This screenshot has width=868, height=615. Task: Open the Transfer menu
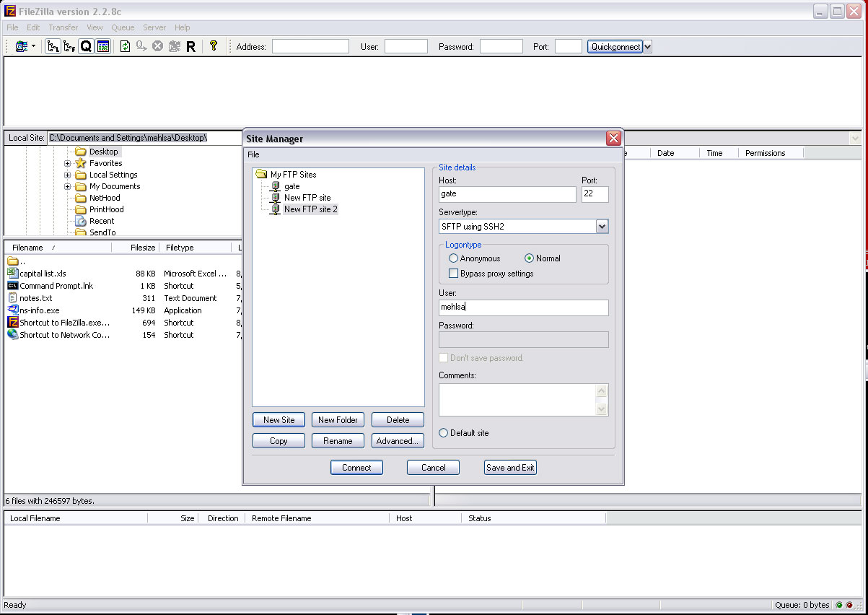point(63,27)
